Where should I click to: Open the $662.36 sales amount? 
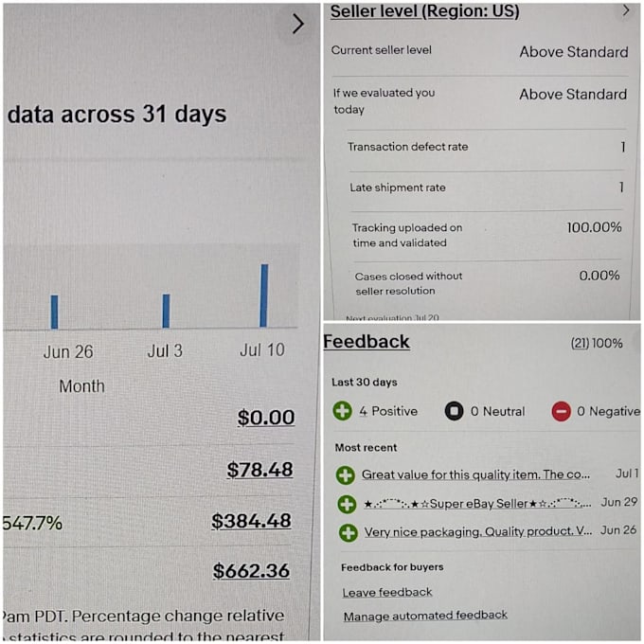[251, 570]
